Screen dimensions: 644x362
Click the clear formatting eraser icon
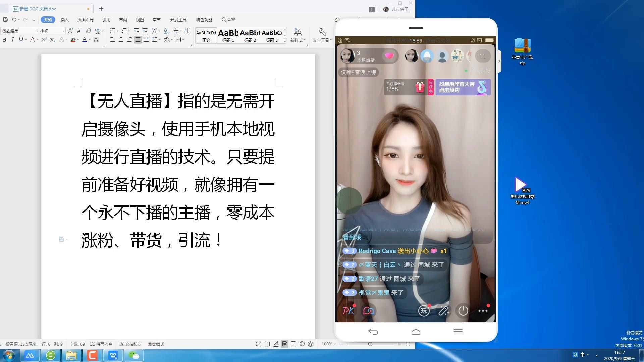click(x=89, y=31)
